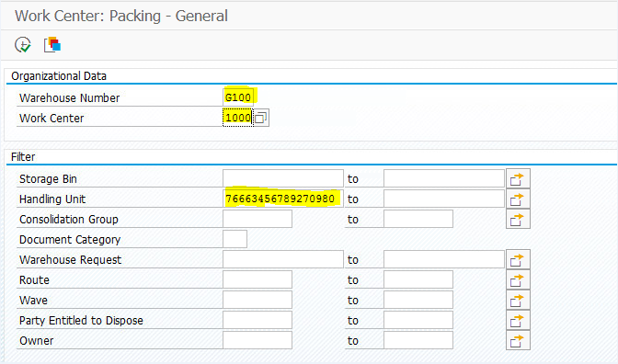Open multiple selection for Storage Bin
Screen dimensions: 618x364
click(x=518, y=179)
